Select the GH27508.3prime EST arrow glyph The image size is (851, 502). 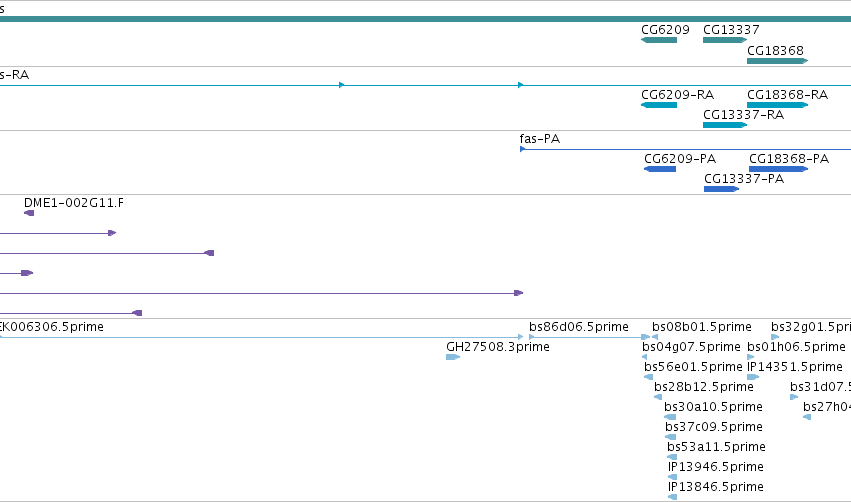[453, 357]
